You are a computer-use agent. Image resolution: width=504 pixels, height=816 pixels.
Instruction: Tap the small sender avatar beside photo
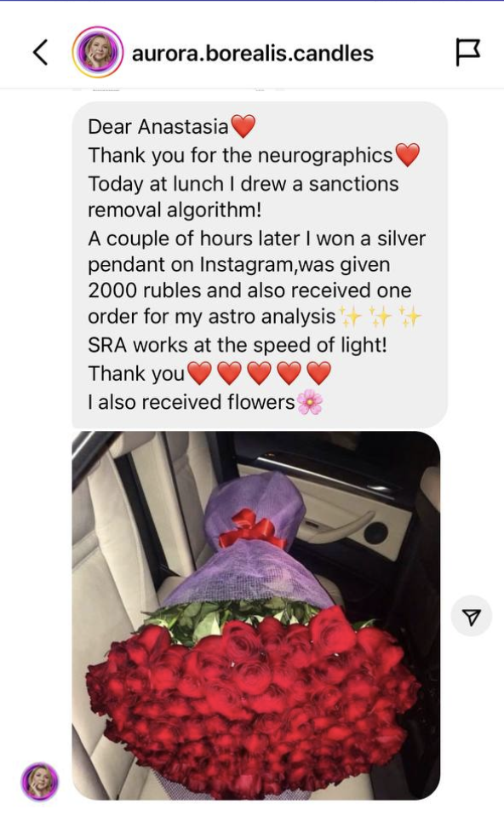coord(40,782)
